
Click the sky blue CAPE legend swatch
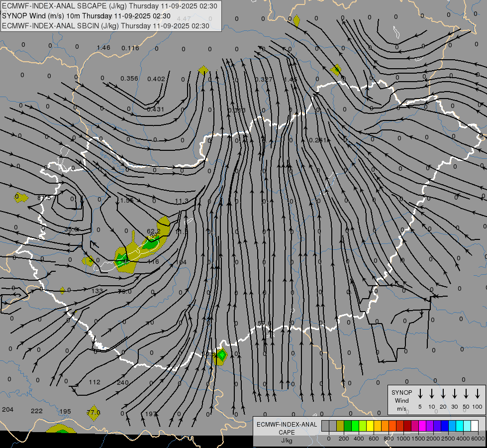(452, 426)
